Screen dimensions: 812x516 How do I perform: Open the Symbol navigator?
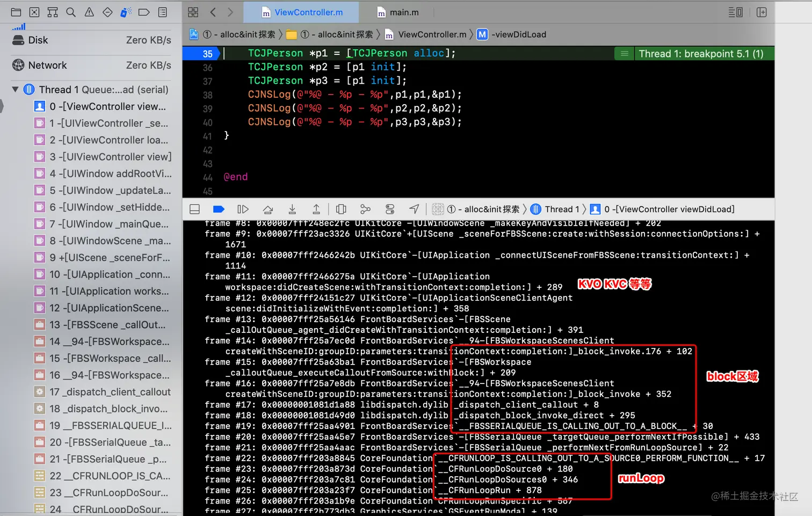(x=53, y=12)
